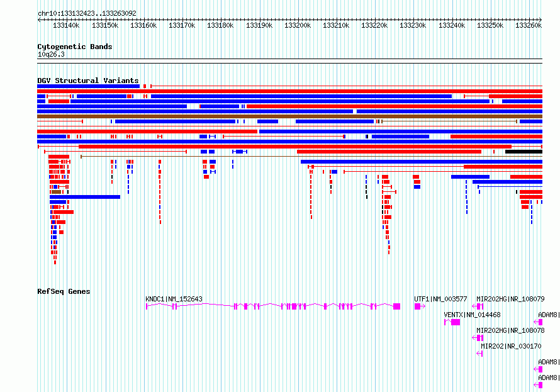Select the gene glyph under MIR202HG|NR_108079

(478, 306)
